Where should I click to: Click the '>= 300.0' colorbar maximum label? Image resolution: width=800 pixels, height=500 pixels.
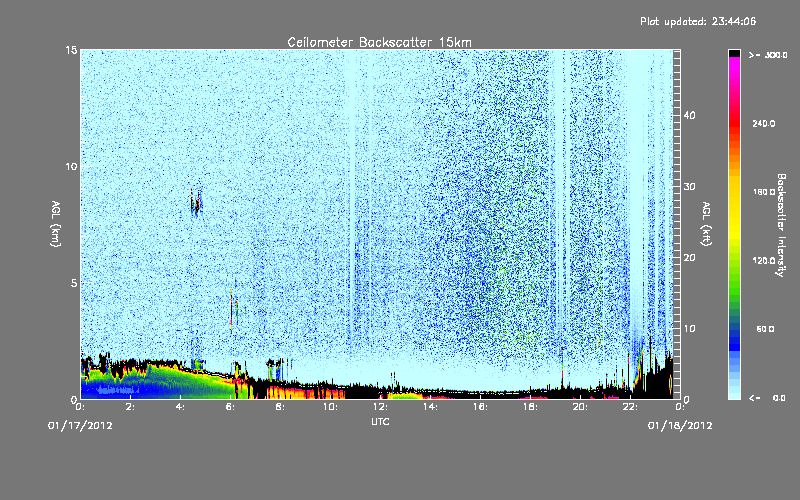[768, 55]
